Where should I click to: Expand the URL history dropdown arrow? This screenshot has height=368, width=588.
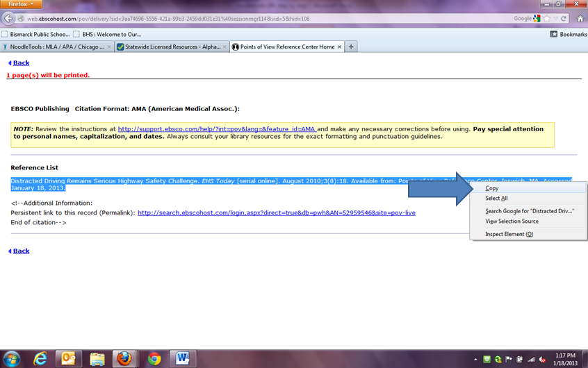556,18
